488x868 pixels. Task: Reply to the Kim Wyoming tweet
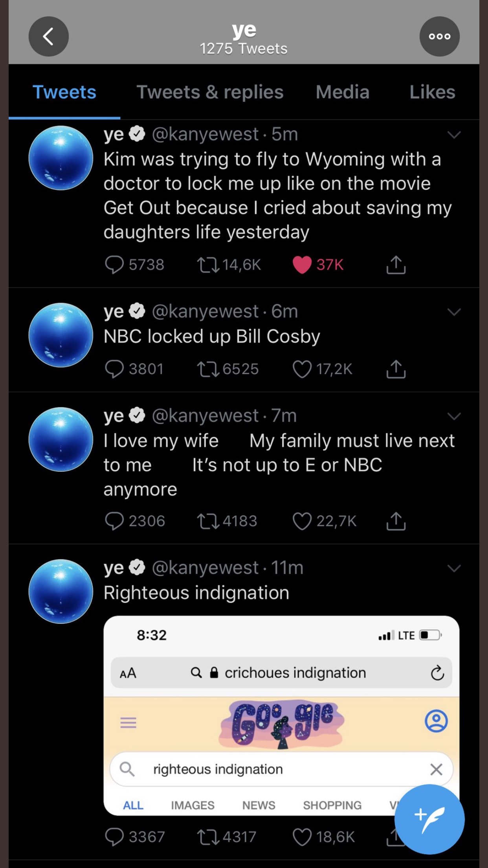click(114, 265)
